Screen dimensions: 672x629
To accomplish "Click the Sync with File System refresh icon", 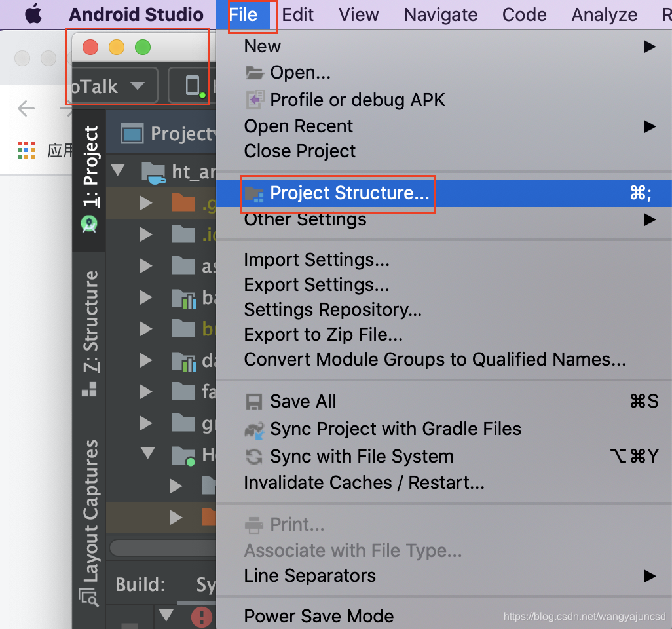I will pos(254,456).
